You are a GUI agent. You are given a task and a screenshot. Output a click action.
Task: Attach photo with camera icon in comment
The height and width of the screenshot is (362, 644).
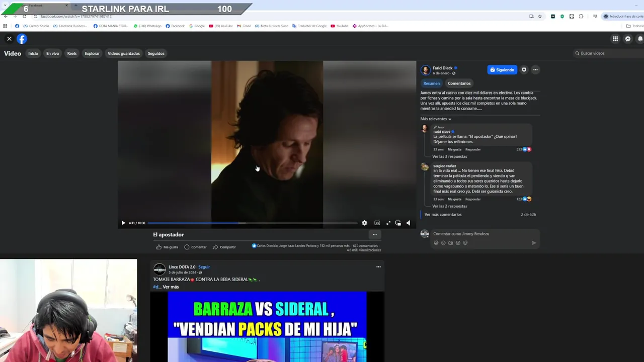450,243
